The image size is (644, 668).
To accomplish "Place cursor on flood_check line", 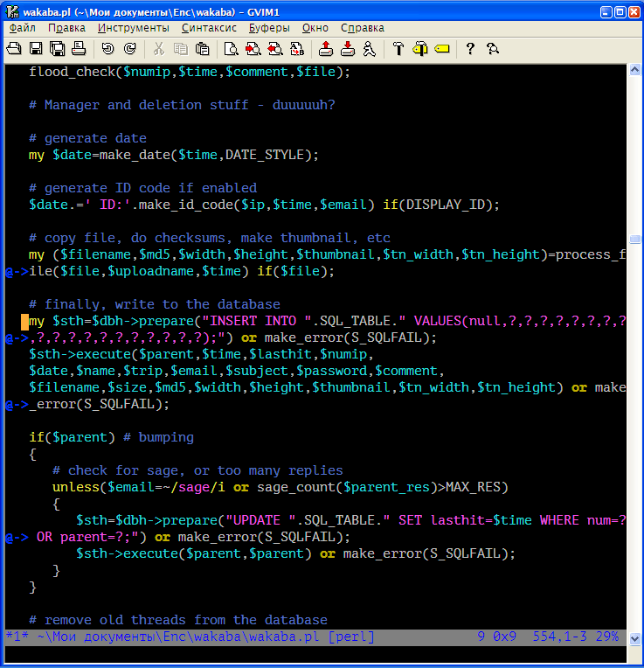I will tap(190, 72).
